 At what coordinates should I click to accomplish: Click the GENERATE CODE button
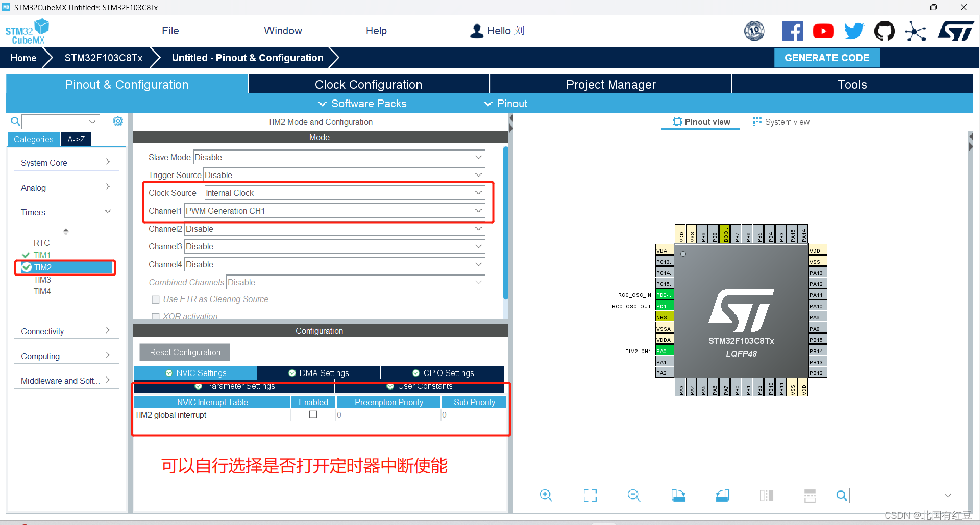[827, 58]
